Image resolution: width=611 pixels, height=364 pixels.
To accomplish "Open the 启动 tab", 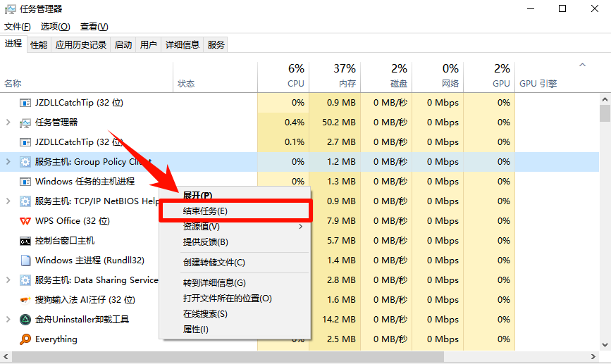I will (123, 45).
